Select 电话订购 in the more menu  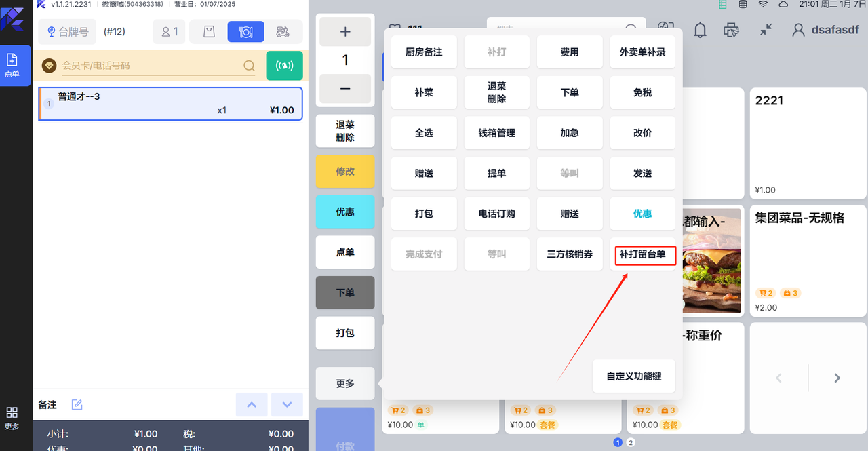497,214
